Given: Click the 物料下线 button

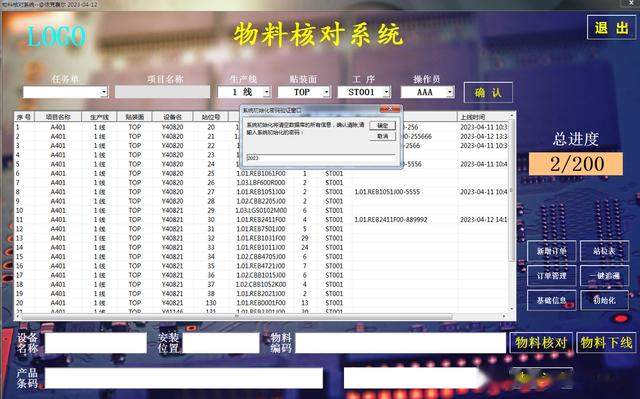Looking at the screenshot, I should click(x=606, y=343).
